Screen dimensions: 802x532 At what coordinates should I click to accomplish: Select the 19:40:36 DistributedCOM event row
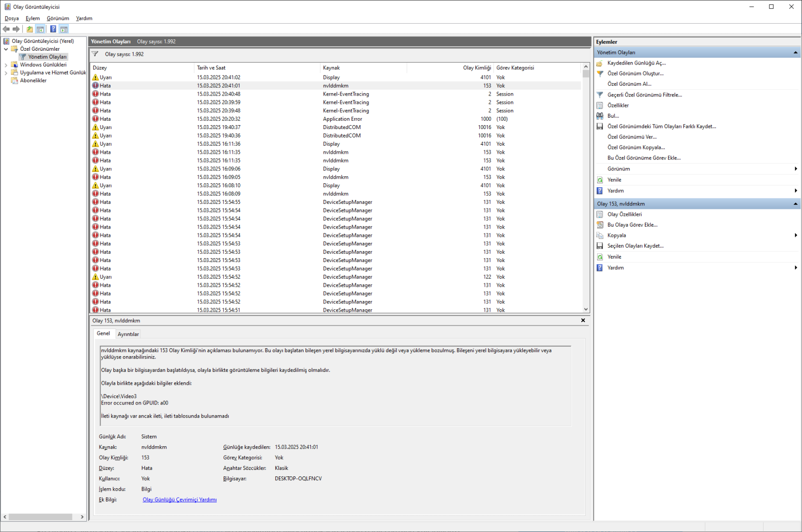[336, 135]
